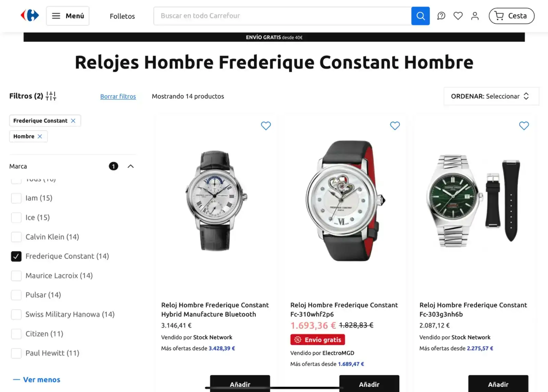The width and height of the screenshot is (548, 392).
Task: Open the user account icon
Action: (x=475, y=16)
